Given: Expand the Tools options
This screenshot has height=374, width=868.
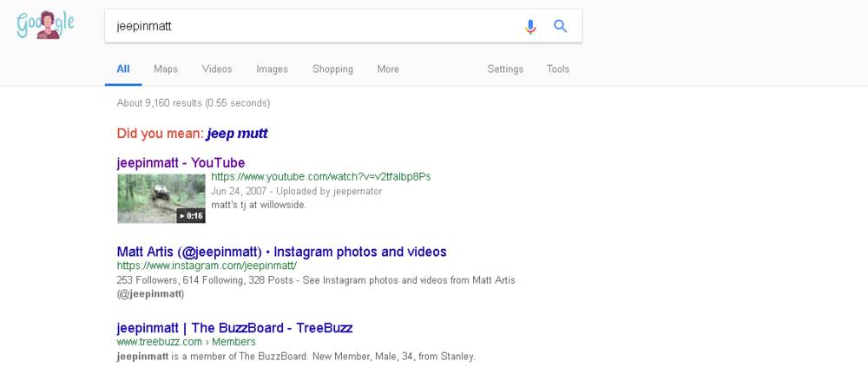Looking at the screenshot, I should (558, 69).
